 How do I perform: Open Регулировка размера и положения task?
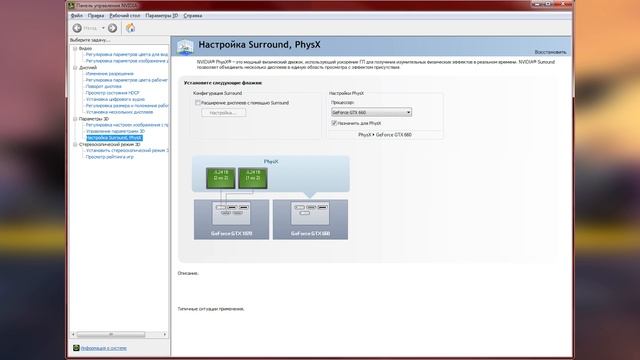pos(127,106)
